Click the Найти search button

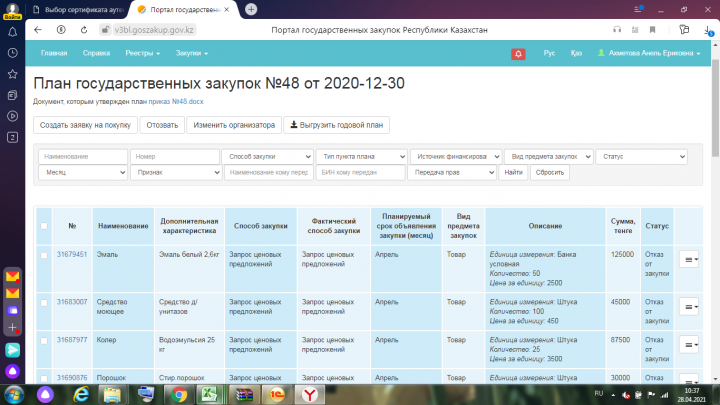(x=513, y=172)
